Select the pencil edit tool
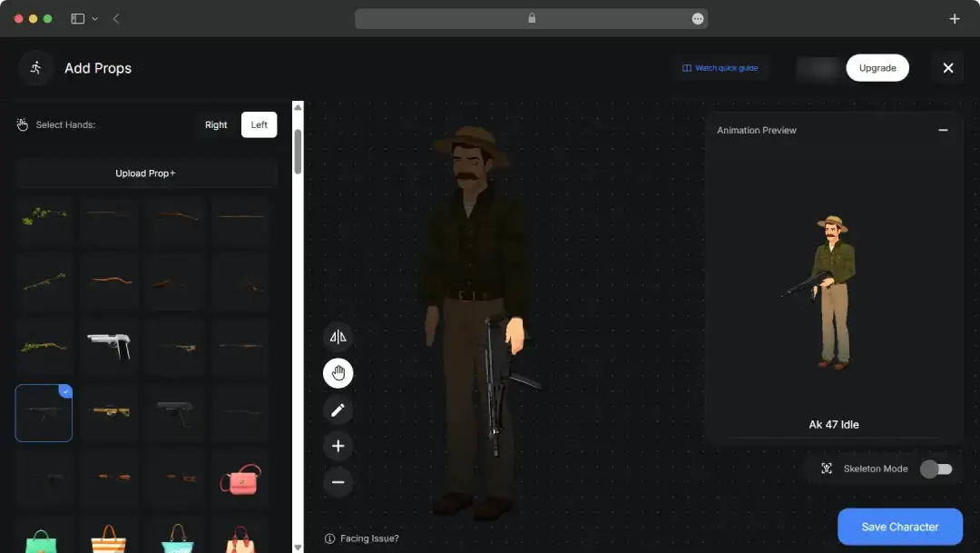This screenshot has width=980, height=553. click(338, 410)
